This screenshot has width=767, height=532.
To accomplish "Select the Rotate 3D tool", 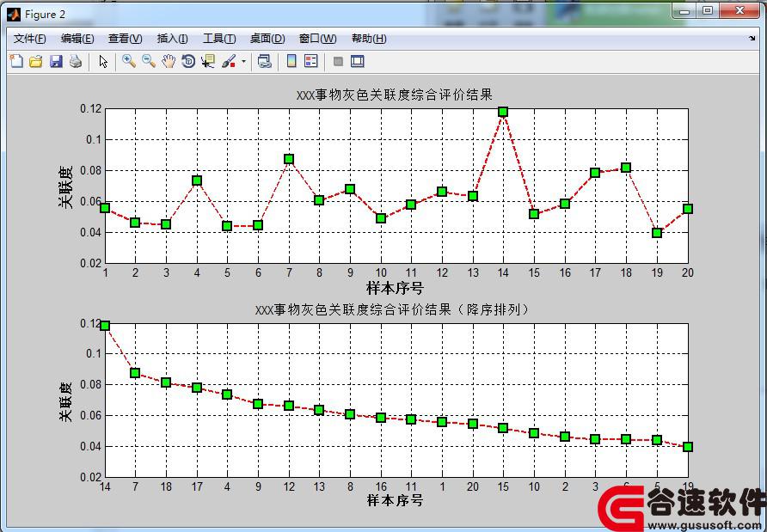I will tap(188, 61).
